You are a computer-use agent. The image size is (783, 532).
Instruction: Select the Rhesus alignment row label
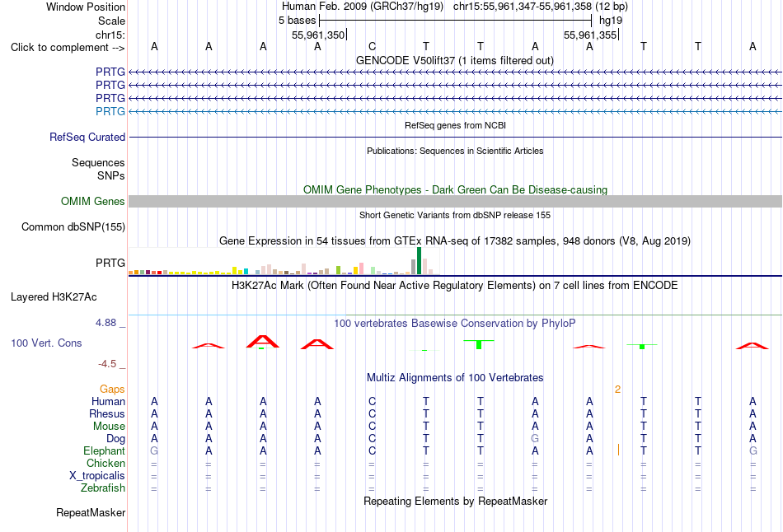pyautogui.click(x=107, y=414)
